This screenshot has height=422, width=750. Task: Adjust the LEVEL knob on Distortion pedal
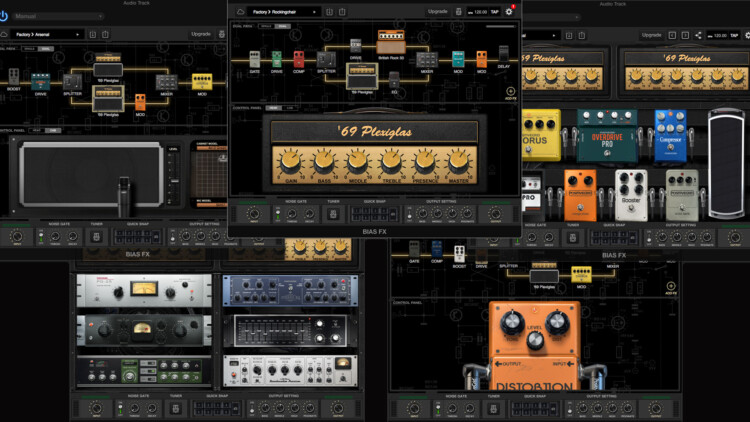[535, 340]
